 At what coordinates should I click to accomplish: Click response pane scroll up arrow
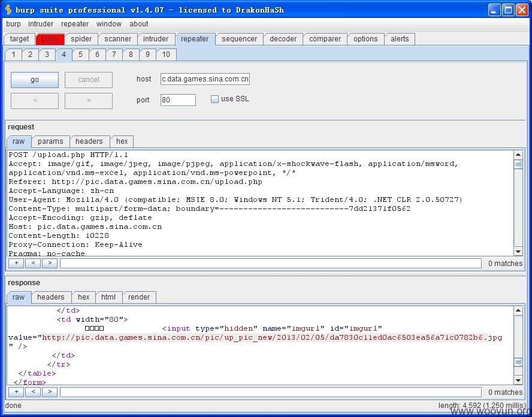[518, 310]
